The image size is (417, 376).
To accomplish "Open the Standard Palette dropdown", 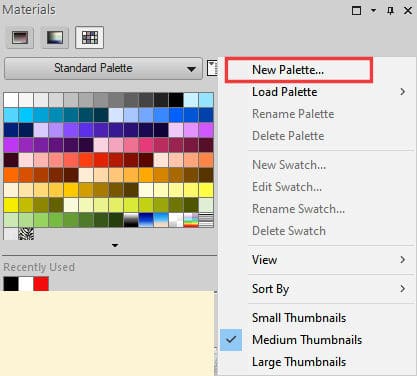I will 103,68.
